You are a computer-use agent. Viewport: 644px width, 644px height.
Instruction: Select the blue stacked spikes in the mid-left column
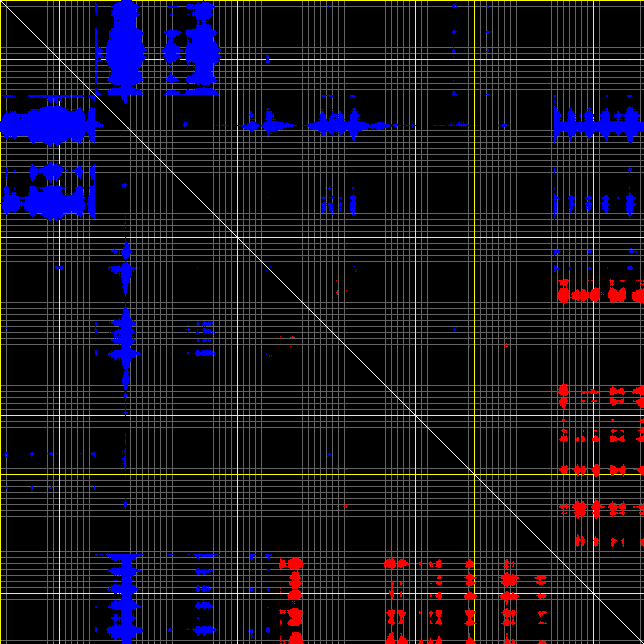tap(125, 338)
